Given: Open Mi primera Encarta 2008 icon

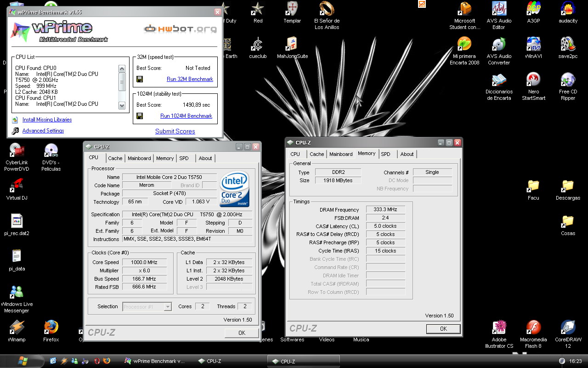Looking at the screenshot, I should click(x=464, y=51).
